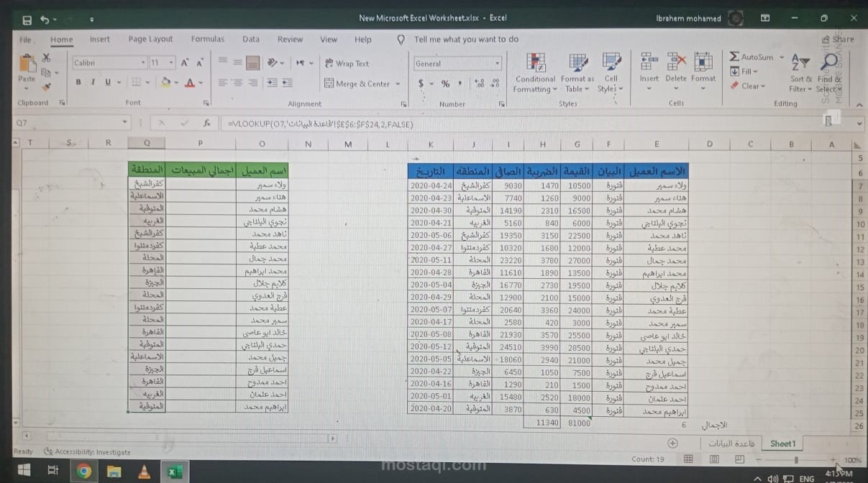The height and width of the screenshot is (483, 868).
Task: Set Bottom Align (highlighted) in the Alignment group
Action: pos(252,63)
